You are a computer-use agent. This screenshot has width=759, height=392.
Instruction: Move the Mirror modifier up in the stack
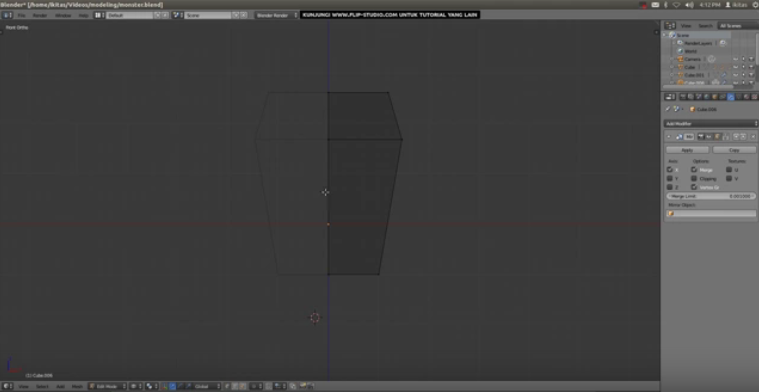(x=736, y=136)
